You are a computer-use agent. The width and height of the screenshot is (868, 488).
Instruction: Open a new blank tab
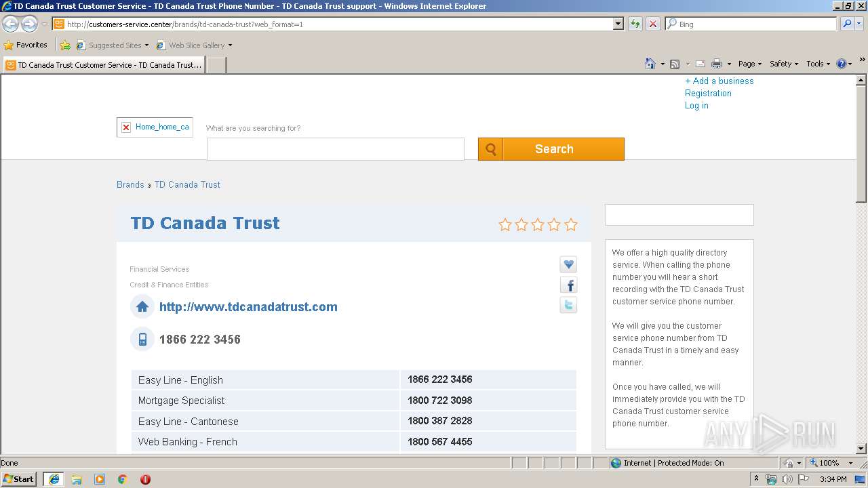216,65
